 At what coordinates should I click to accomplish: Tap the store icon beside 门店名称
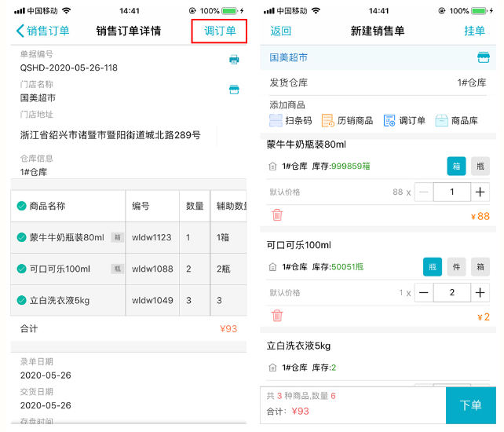click(234, 90)
